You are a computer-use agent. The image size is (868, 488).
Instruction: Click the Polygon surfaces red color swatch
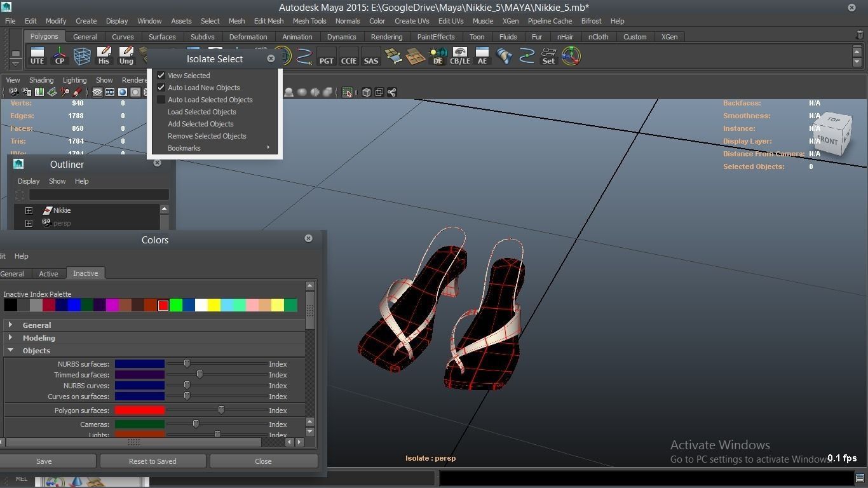pyautogui.click(x=140, y=410)
